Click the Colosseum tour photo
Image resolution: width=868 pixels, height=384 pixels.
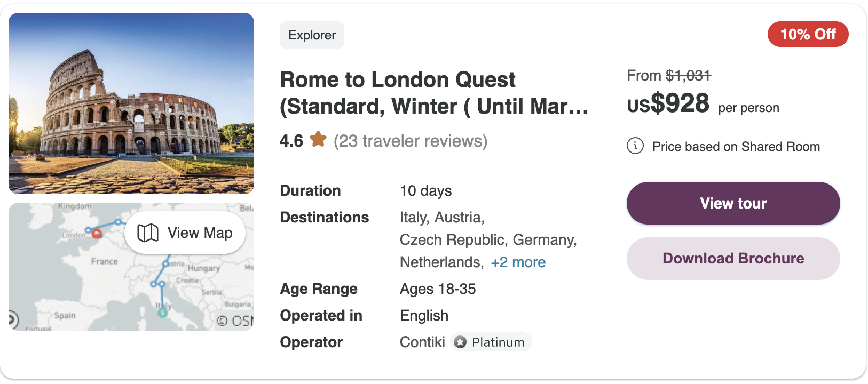coord(131,102)
